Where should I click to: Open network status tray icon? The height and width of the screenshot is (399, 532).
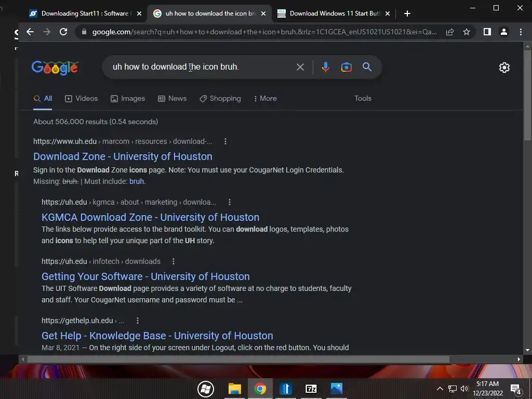click(453, 389)
